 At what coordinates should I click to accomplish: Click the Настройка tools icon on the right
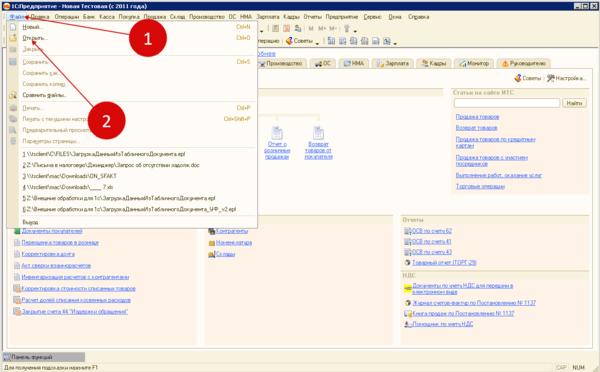point(551,78)
